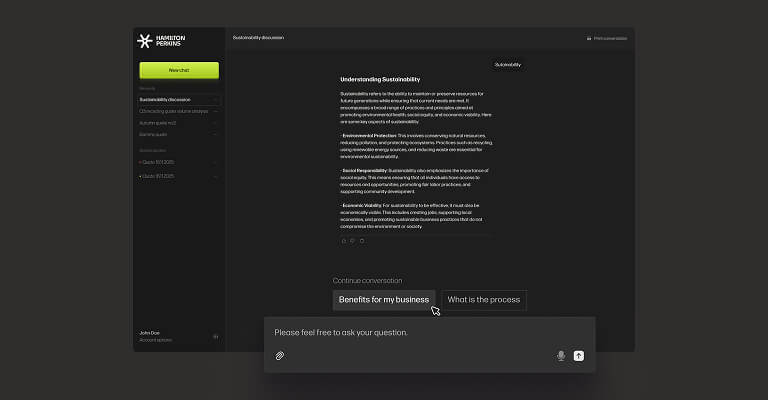The width and height of the screenshot is (768, 400).
Task: Open options for the first Quote 10/1/2025 item
Action: [215, 164]
